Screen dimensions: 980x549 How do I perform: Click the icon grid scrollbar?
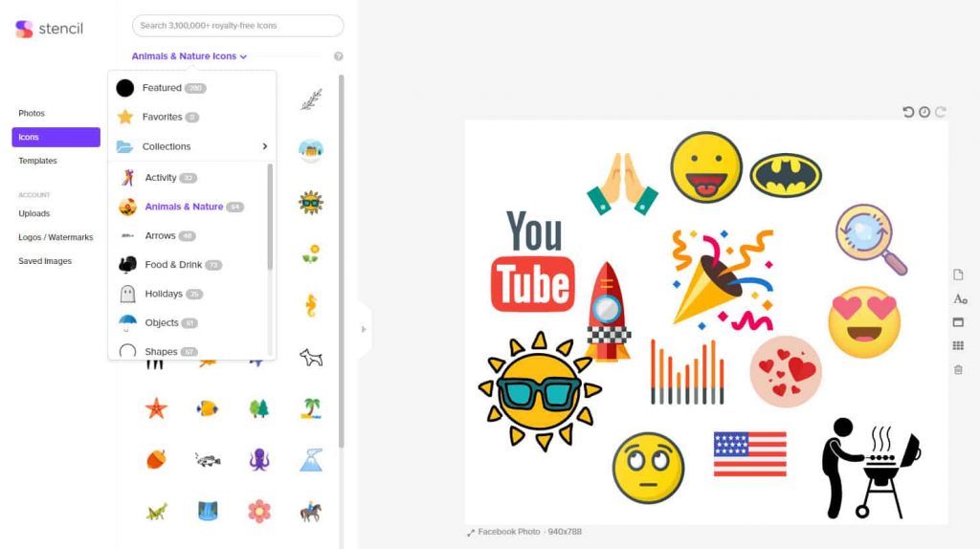point(342,261)
